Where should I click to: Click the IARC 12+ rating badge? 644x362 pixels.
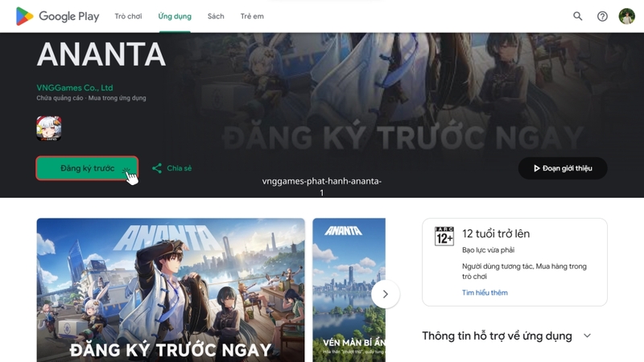tap(444, 236)
